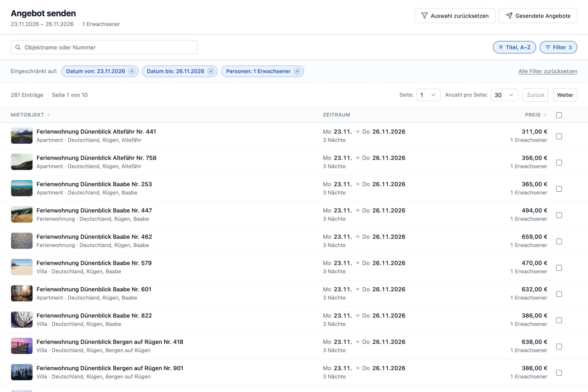Image resolution: width=588 pixels, height=392 pixels.
Task: Open 'Ferienwohnung Dünenblick Altefähr Nr. 758' title
Action: (x=96, y=158)
